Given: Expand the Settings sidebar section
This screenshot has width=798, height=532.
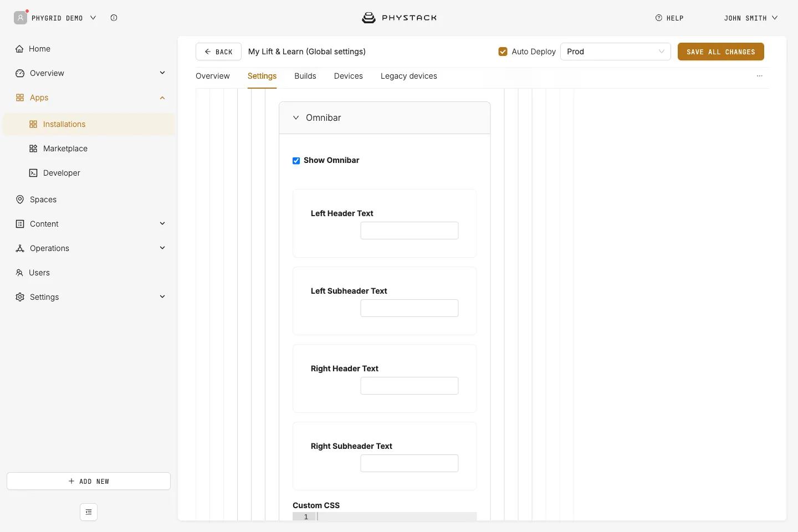Looking at the screenshot, I should coord(162,296).
